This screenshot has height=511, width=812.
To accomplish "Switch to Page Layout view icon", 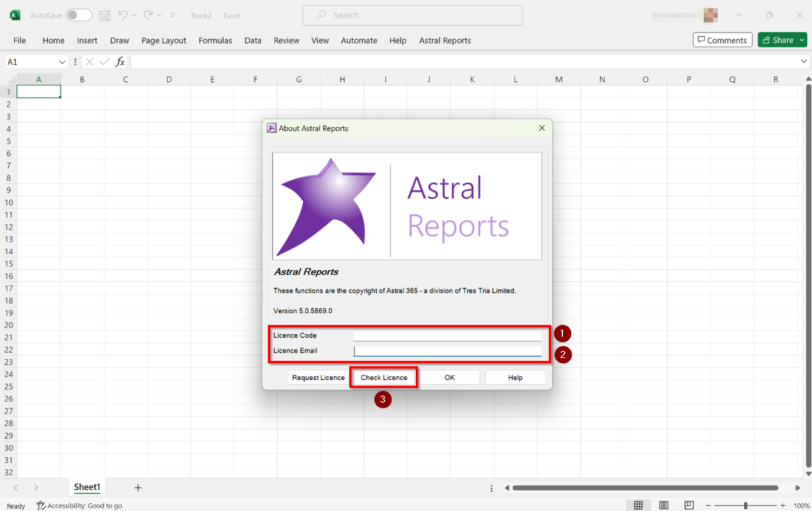I will pos(664,506).
